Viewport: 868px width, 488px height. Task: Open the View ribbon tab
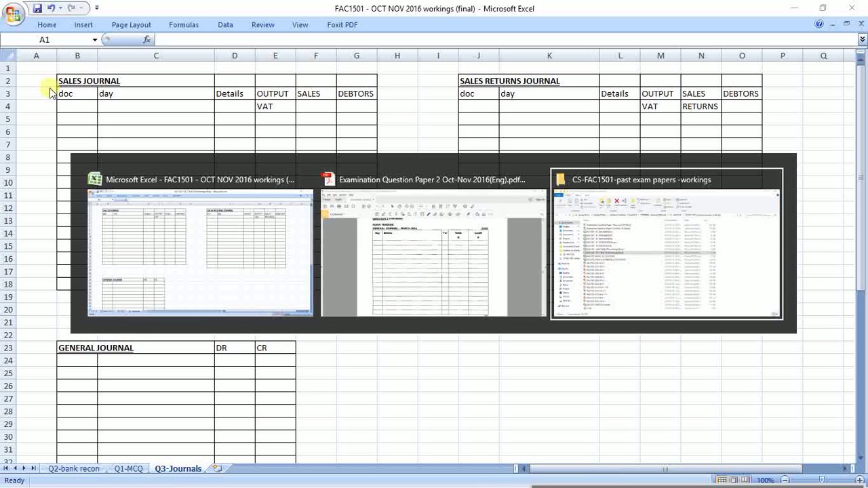click(x=300, y=24)
